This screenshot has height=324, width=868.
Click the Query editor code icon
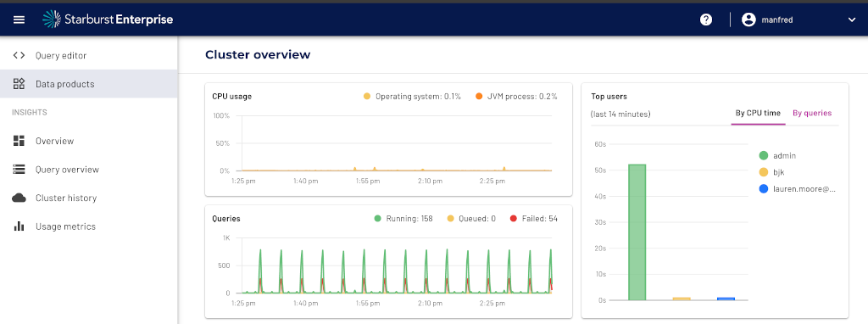[x=19, y=55]
